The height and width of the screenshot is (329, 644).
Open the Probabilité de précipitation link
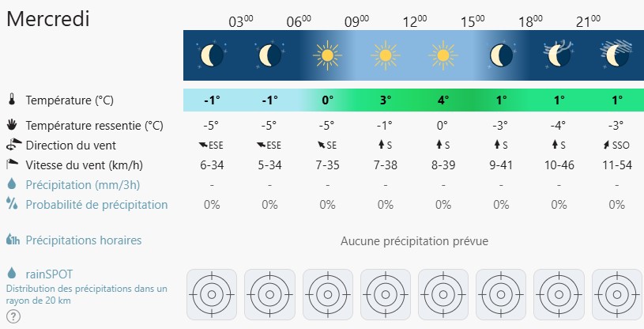pyautogui.click(x=96, y=204)
